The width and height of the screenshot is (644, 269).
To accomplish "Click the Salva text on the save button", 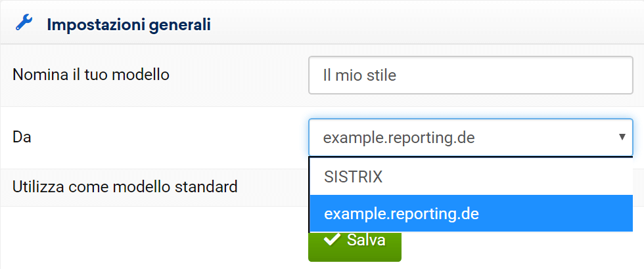I will pyautogui.click(x=366, y=240).
